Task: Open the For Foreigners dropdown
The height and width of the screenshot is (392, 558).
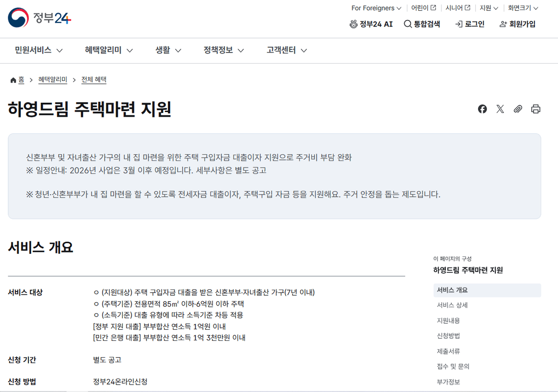Action: 376,8
